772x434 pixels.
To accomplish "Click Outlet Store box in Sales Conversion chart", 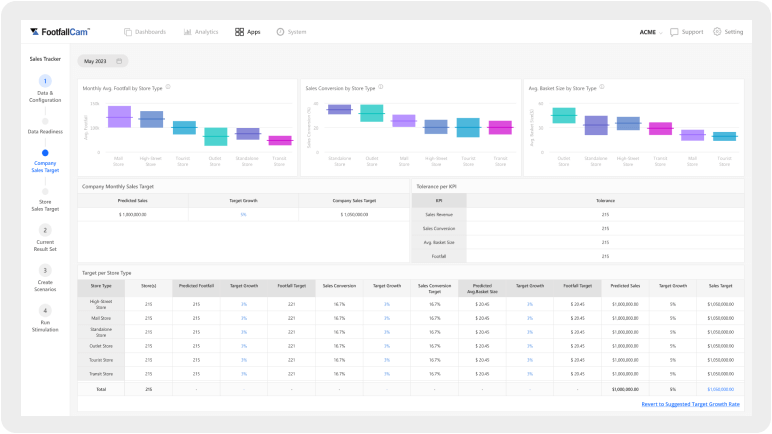I will tap(372, 113).
